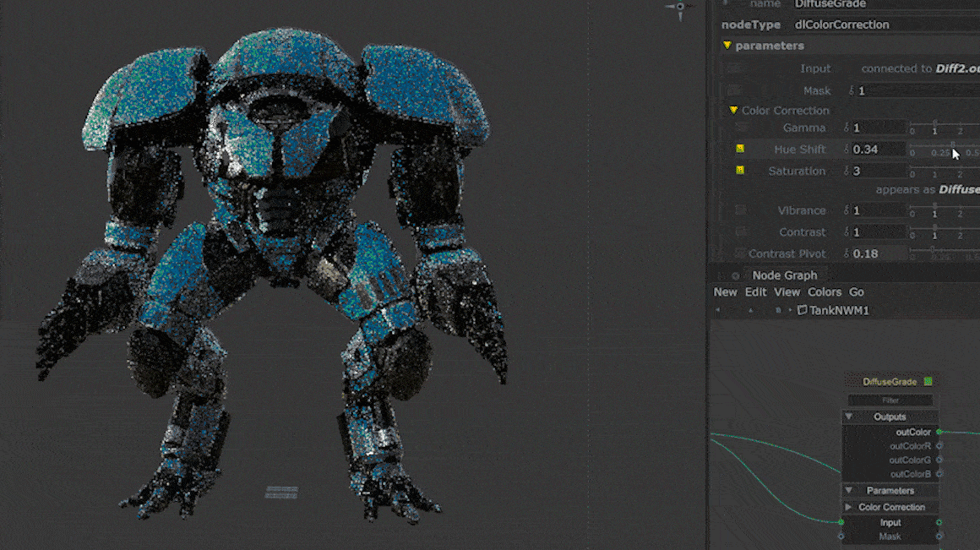The image size is (980, 550).
Task: Click the TankNWM1 group icon in breadcrumb
Action: point(803,310)
